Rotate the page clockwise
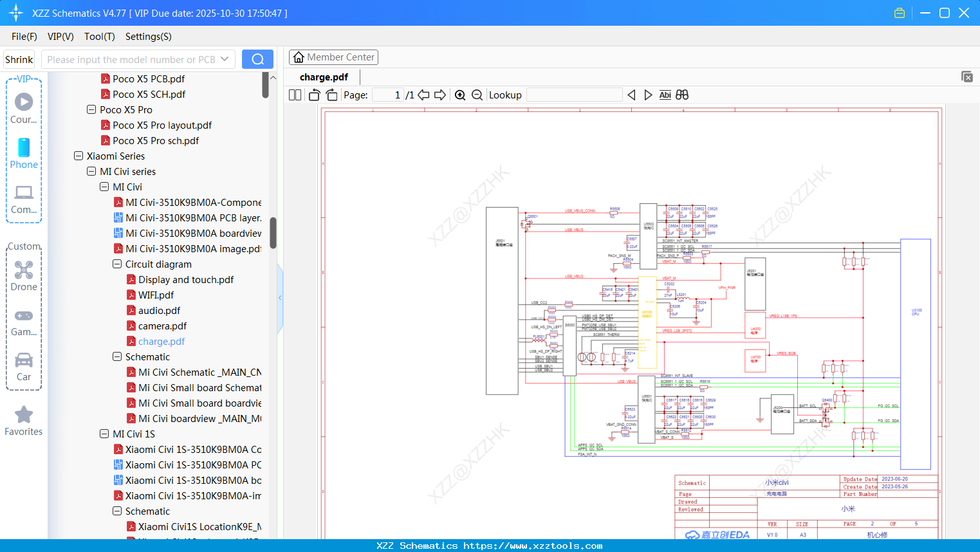 tap(332, 95)
